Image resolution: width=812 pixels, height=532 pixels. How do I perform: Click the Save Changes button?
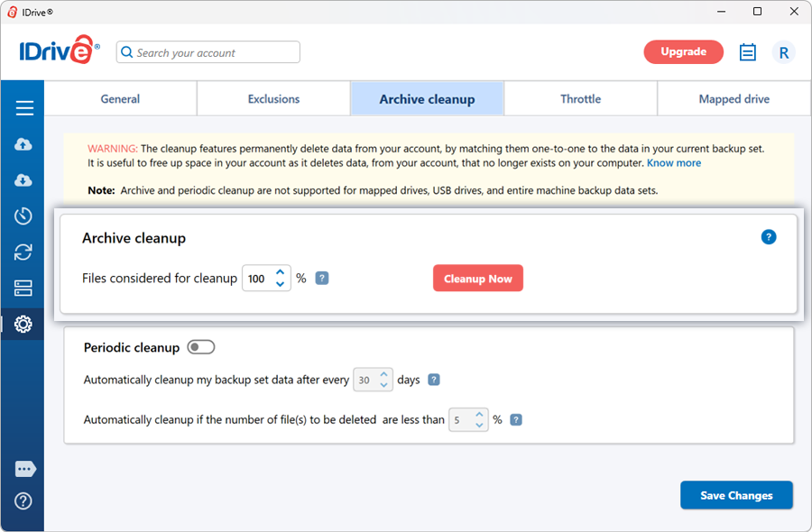[736, 495]
